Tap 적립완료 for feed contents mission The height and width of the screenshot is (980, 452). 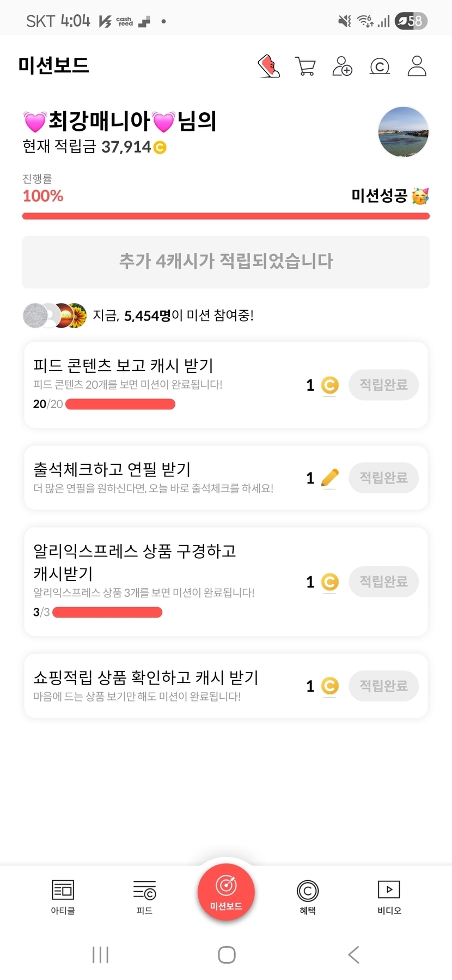(383, 385)
